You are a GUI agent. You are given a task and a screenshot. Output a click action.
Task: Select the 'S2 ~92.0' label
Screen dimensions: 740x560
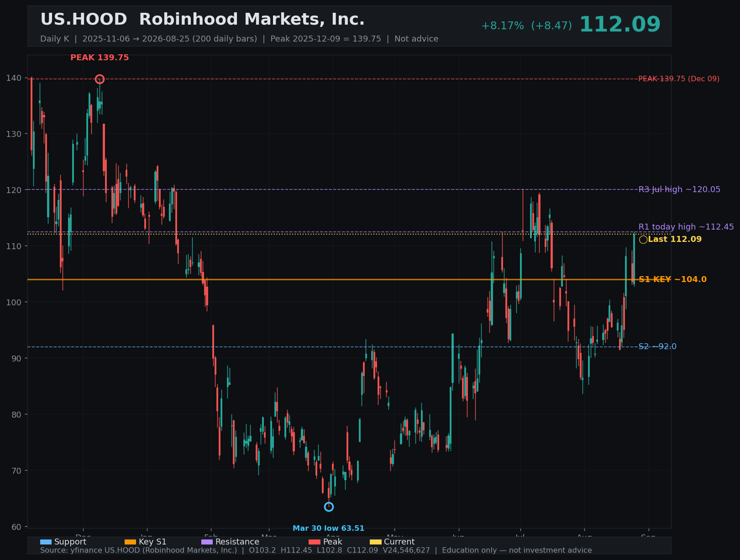point(657,347)
